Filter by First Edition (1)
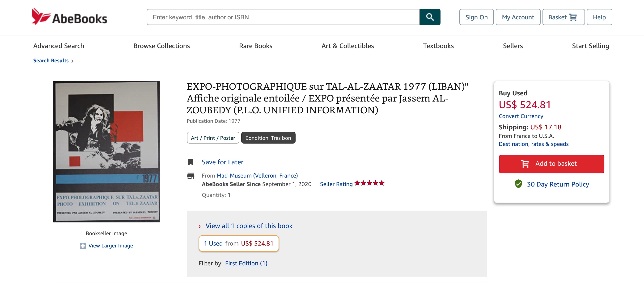The width and height of the screenshot is (644, 289). [246, 263]
